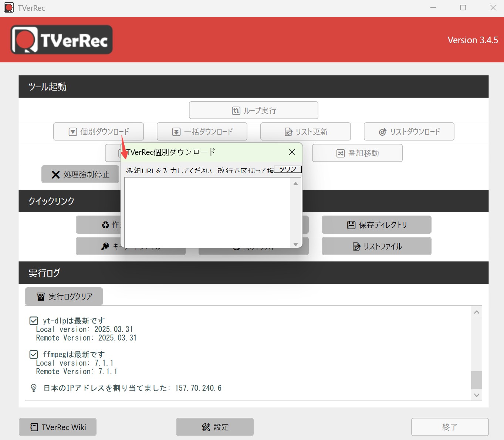Viewport: 504px width, 440px height.
Task: Open the 保存ディレクトリ save directory
Action: tap(376, 225)
